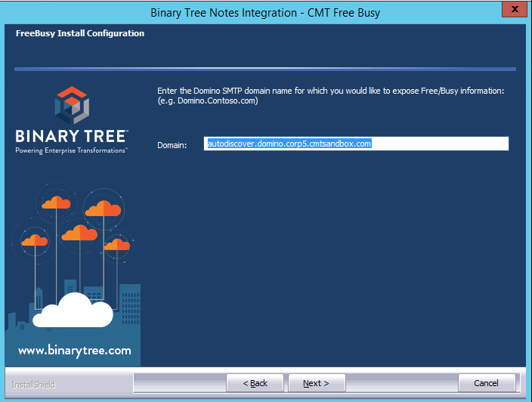This screenshot has width=532, height=402.
Task: Click the 'FreeBusy Install Configuration' heading
Action: (x=80, y=33)
